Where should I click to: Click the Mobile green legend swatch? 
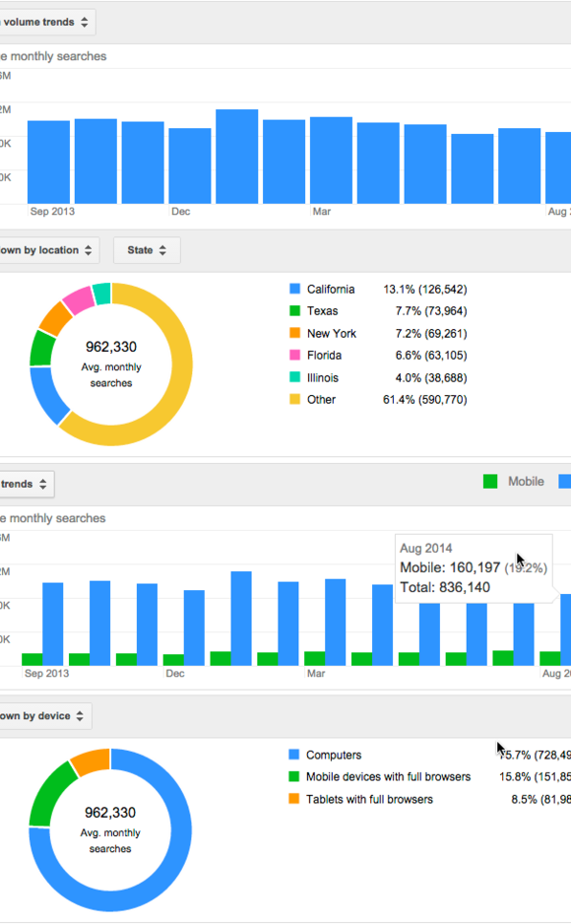tap(490, 482)
